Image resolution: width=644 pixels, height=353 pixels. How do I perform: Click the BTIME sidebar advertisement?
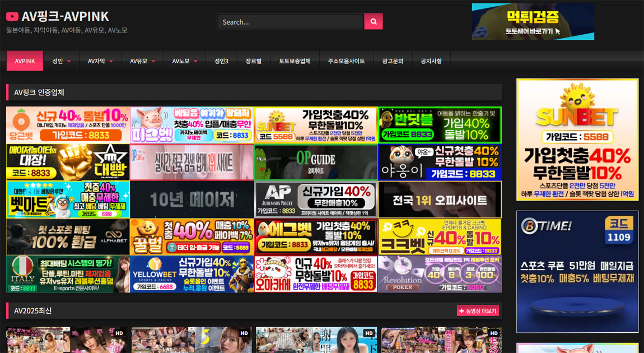(577, 271)
